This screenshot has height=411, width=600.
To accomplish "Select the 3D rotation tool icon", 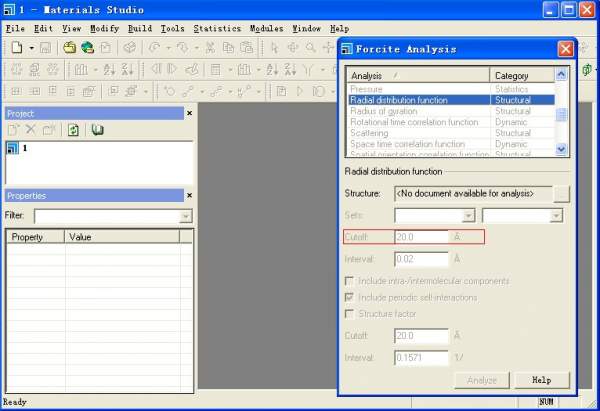I will click(293, 48).
